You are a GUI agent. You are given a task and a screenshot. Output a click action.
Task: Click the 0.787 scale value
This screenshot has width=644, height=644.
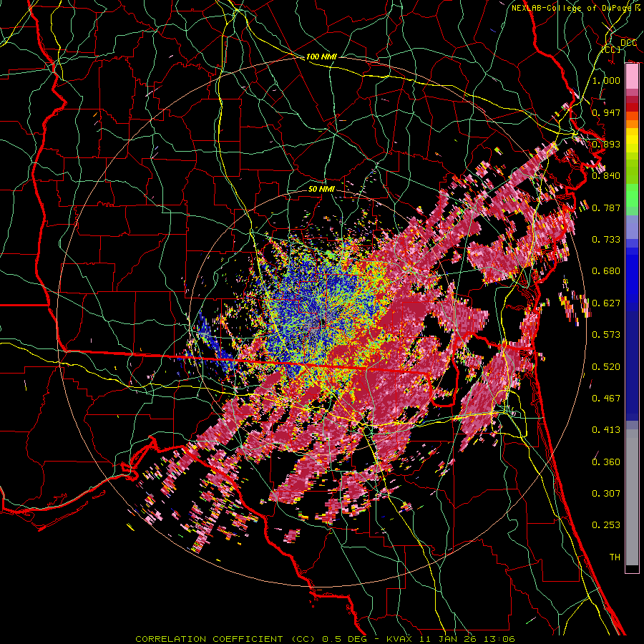click(x=606, y=208)
